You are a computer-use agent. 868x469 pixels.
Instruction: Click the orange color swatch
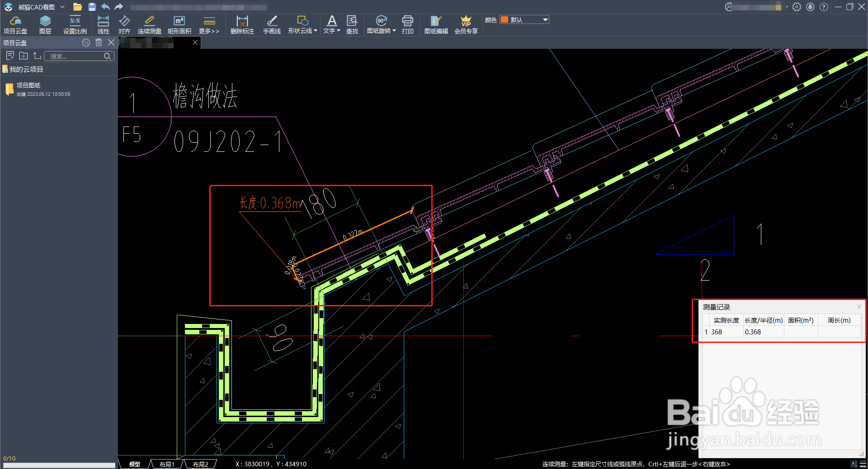click(x=505, y=20)
